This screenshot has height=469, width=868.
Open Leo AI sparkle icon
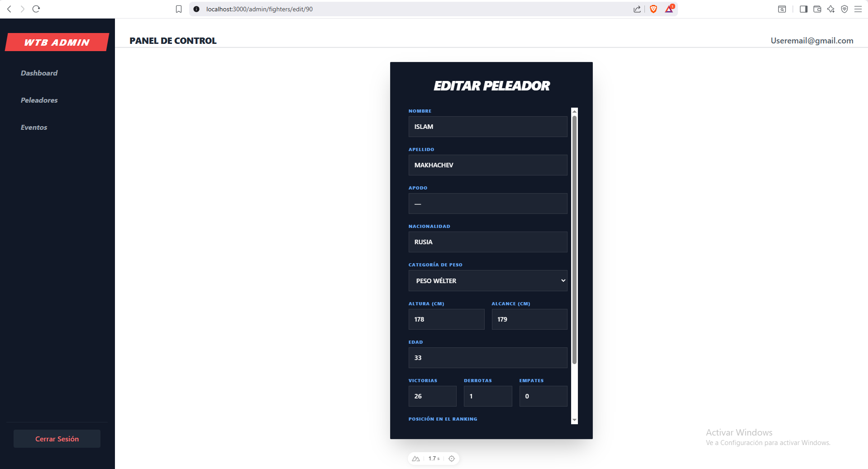[x=831, y=9]
